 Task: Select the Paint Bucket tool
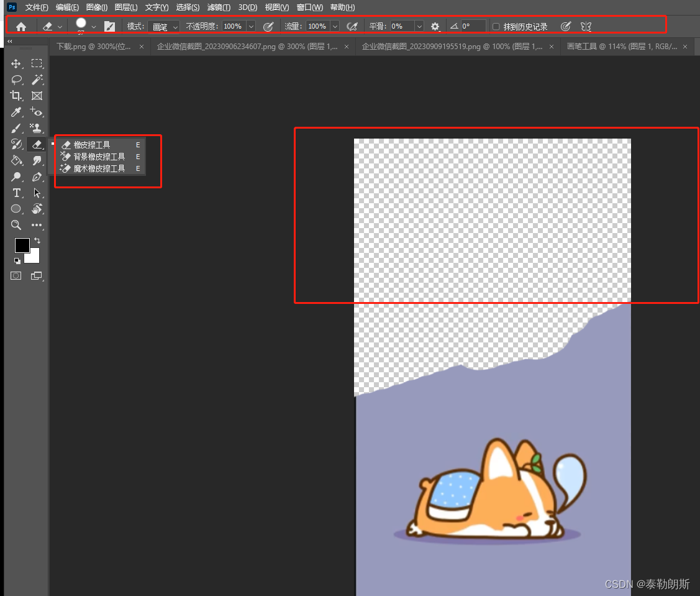click(x=16, y=160)
